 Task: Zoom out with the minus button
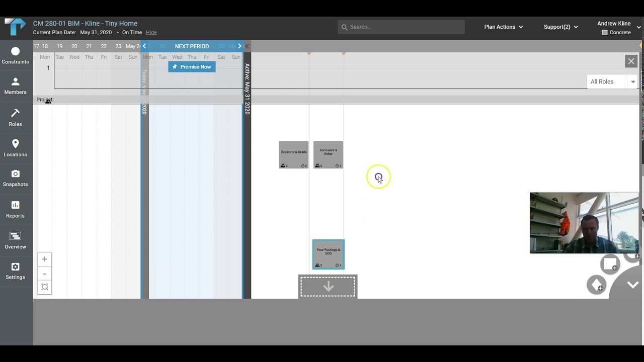pos(44,274)
